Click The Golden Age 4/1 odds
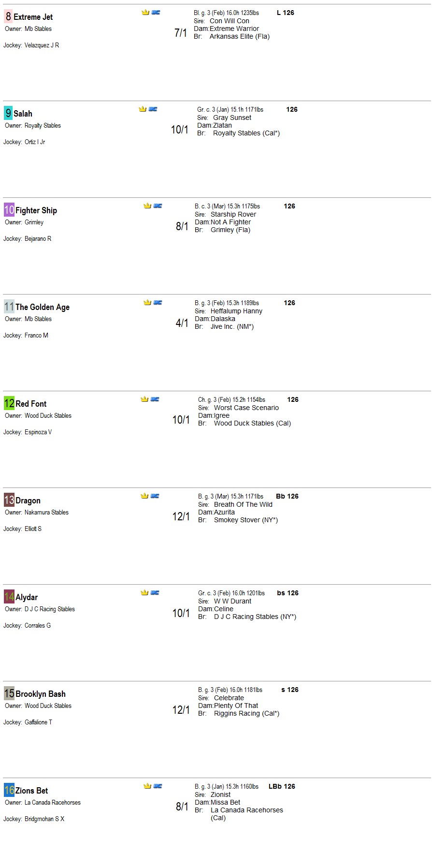Screen dimensions: 432x868 pyautogui.click(x=182, y=323)
